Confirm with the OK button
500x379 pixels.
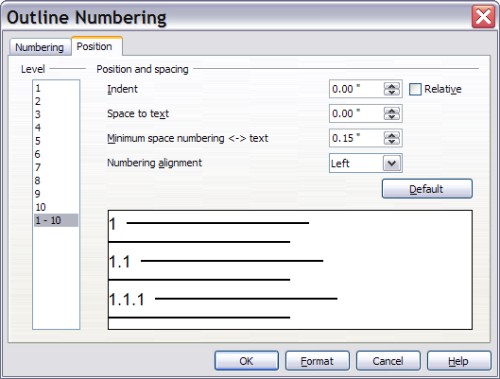click(247, 361)
